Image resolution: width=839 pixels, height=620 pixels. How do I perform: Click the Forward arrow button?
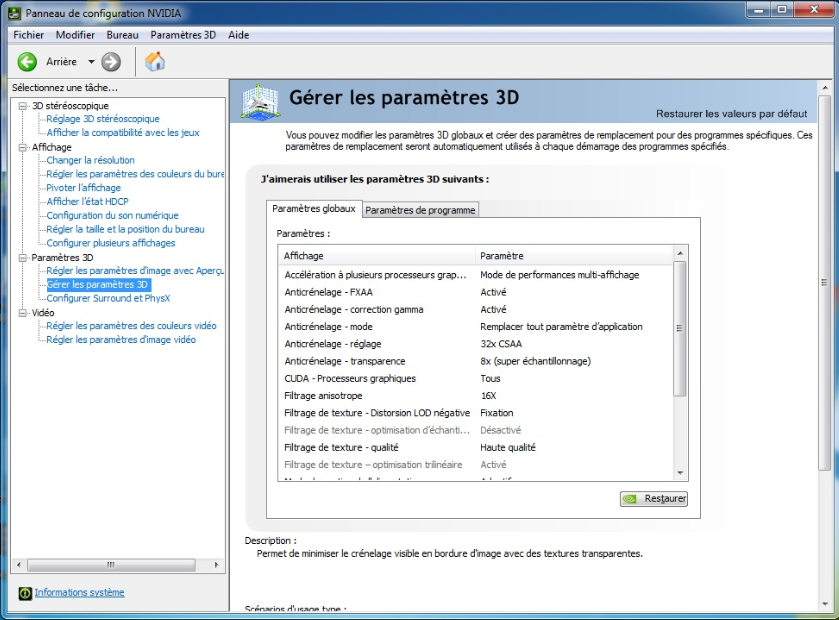point(111,62)
